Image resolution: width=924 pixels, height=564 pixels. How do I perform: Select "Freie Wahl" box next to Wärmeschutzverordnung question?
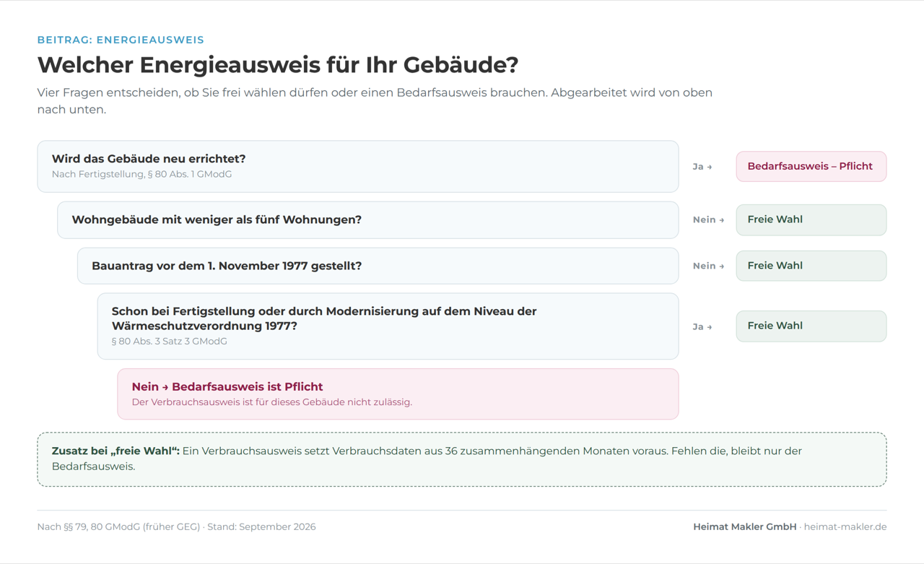tap(811, 326)
